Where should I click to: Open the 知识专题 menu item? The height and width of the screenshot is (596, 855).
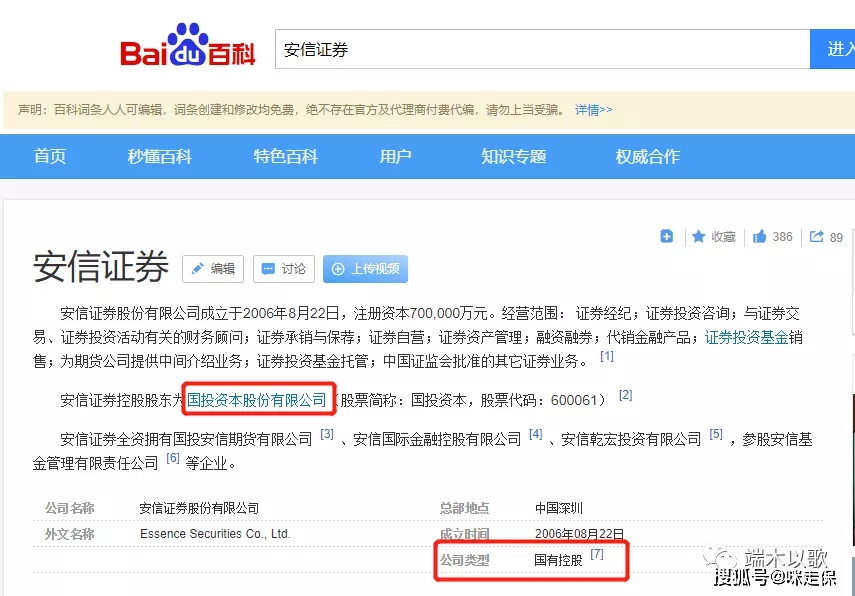tap(513, 156)
